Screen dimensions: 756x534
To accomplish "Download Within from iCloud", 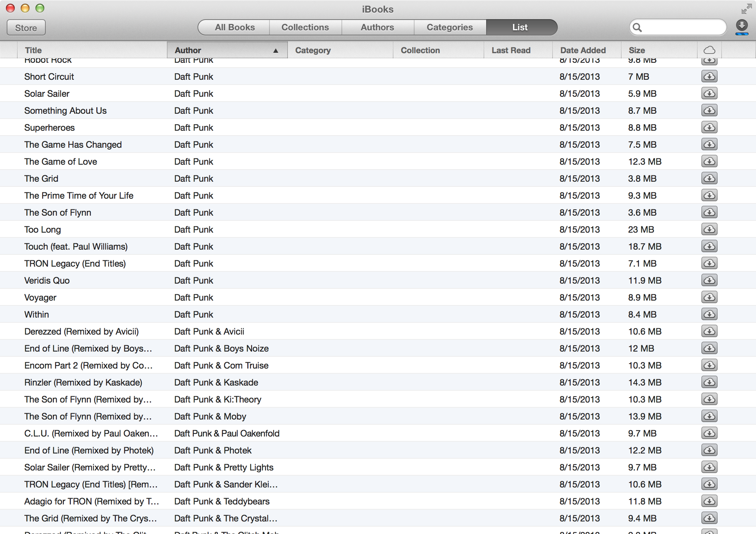I will coord(709,314).
